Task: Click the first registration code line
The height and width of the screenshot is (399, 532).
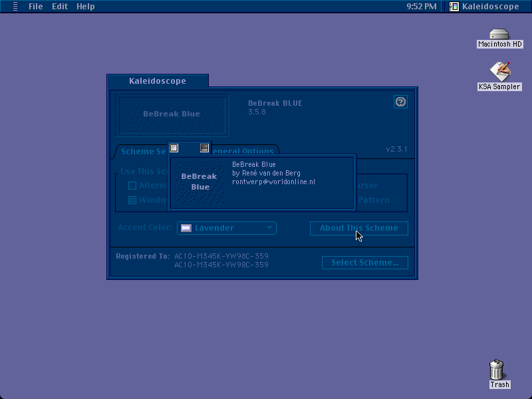Action: click(x=221, y=256)
